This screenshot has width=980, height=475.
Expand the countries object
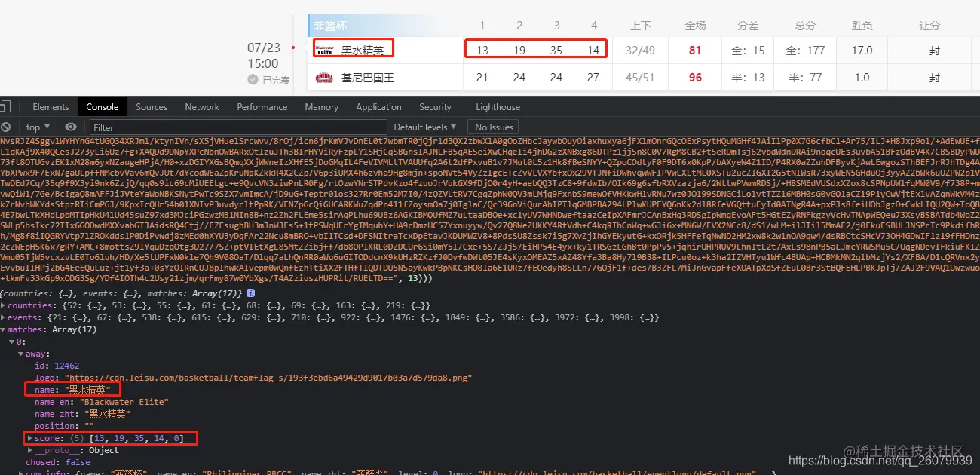coord(4,305)
